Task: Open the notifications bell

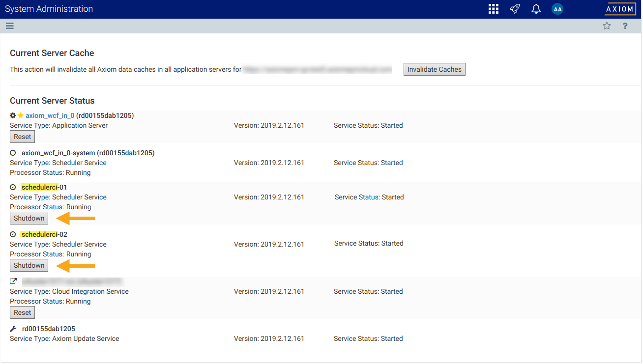Action: pos(536,9)
